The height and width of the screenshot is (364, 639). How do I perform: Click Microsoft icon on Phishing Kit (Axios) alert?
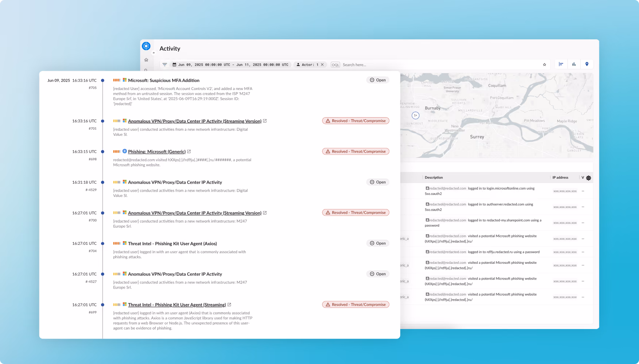[125, 243]
